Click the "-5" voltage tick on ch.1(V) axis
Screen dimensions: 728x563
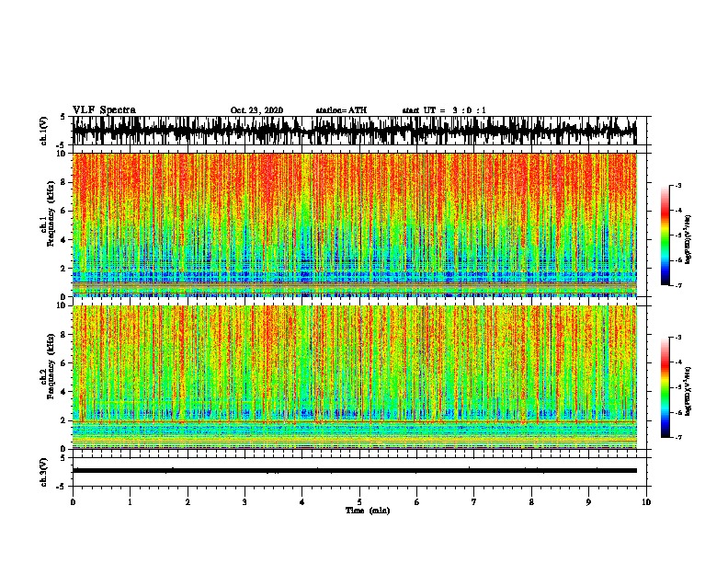coord(62,145)
